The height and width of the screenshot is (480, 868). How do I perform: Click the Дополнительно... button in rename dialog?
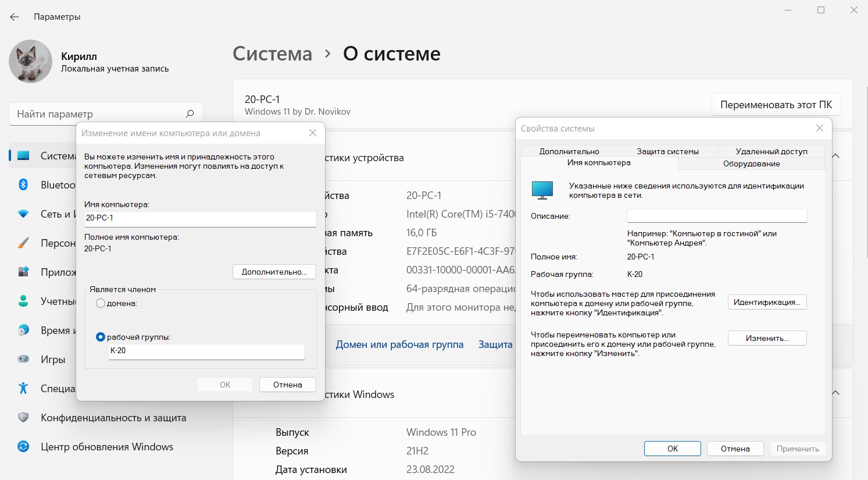274,272
